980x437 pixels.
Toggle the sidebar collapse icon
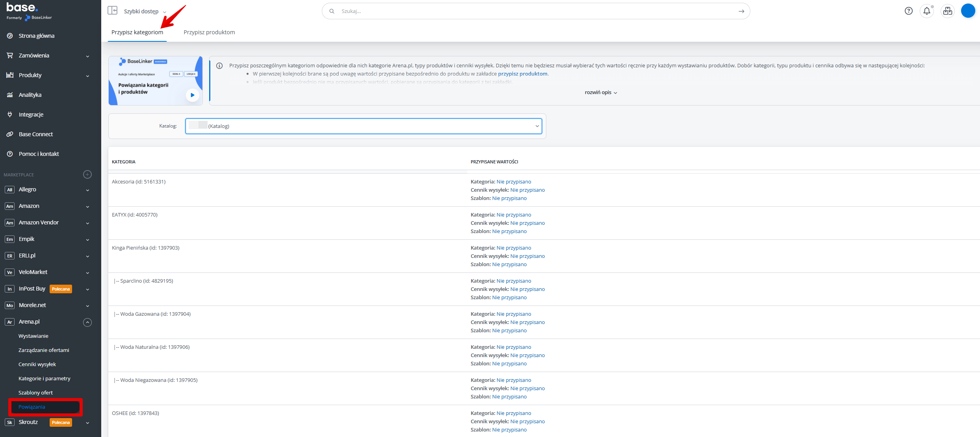click(113, 11)
